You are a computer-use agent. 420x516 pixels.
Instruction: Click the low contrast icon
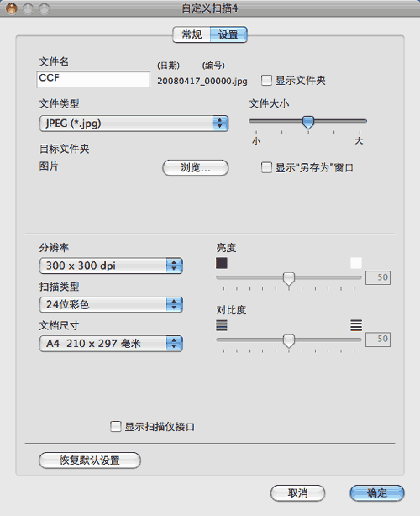(222, 325)
